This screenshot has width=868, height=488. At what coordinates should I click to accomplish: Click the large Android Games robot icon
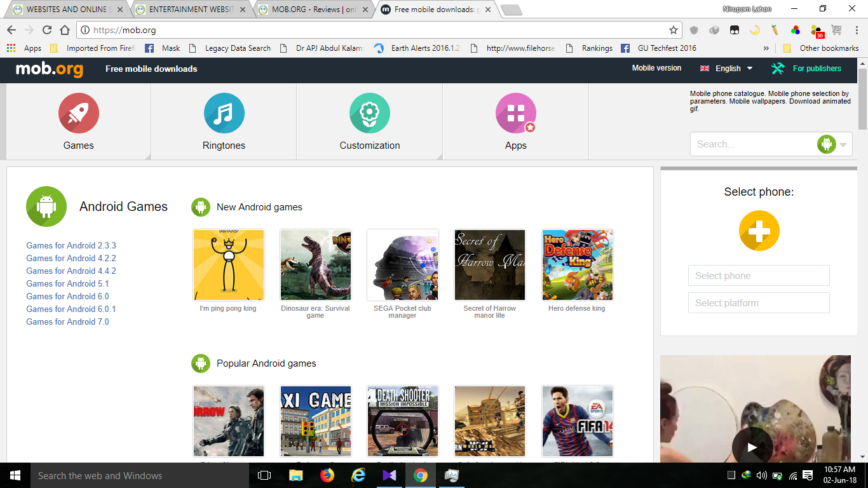click(46, 207)
